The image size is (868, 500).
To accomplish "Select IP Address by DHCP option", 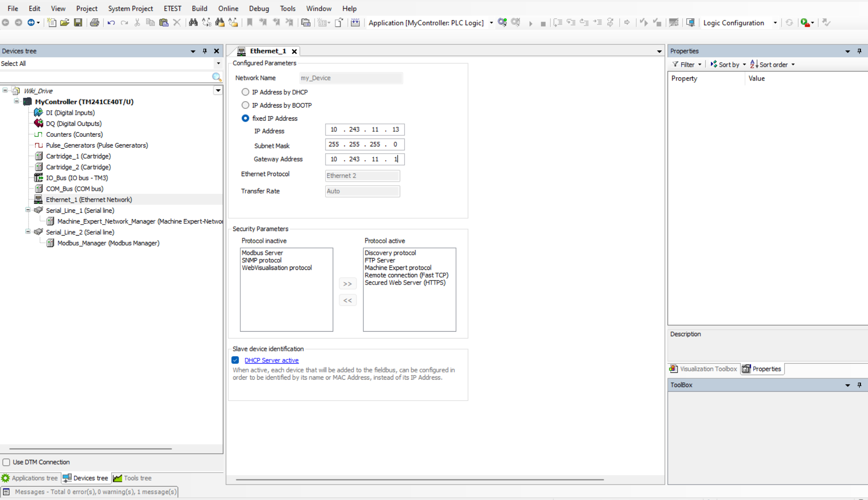I will (x=245, y=92).
